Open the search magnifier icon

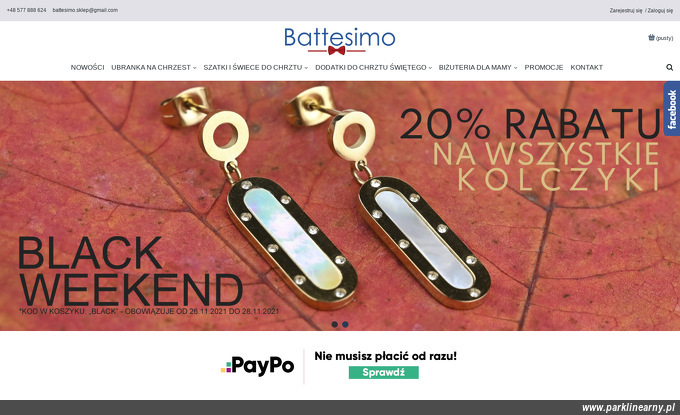(x=669, y=67)
